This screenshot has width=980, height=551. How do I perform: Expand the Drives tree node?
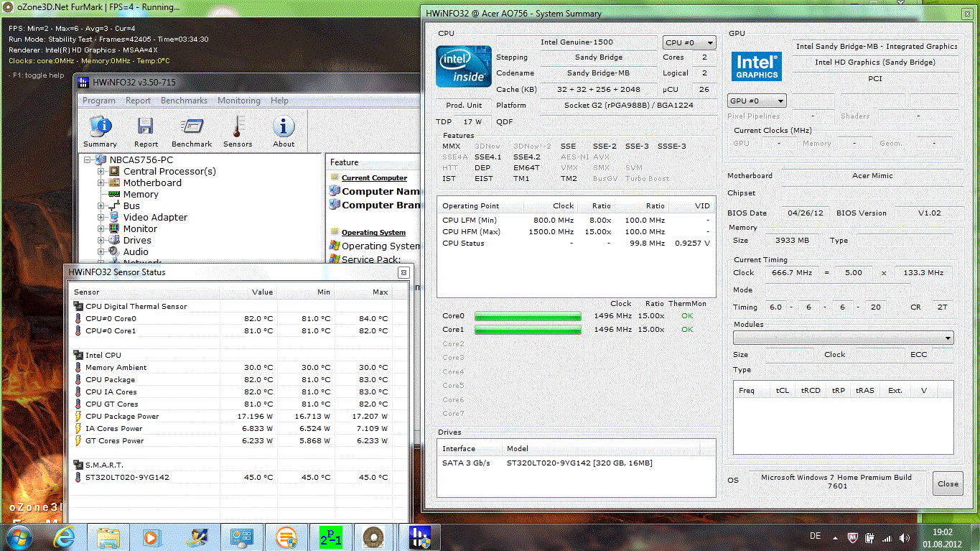coord(101,240)
